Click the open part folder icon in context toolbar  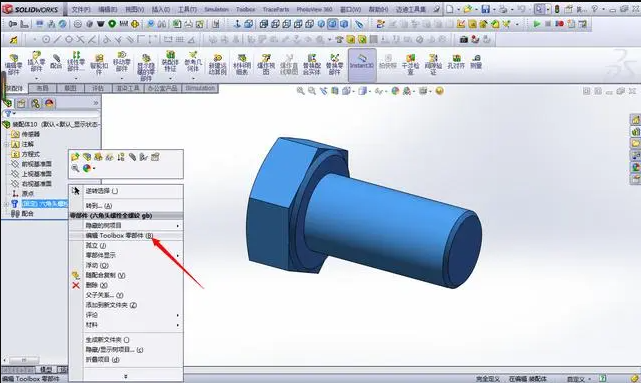coord(75,157)
